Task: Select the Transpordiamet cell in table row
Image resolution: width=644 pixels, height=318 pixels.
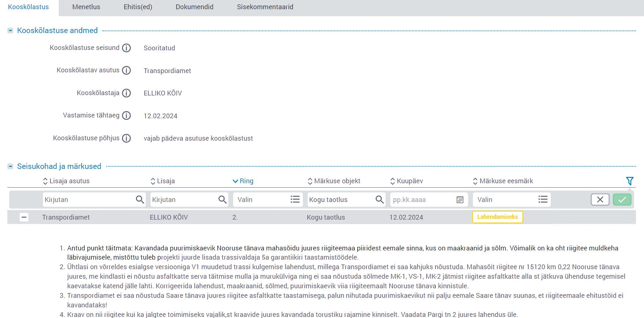Action: tap(66, 217)
